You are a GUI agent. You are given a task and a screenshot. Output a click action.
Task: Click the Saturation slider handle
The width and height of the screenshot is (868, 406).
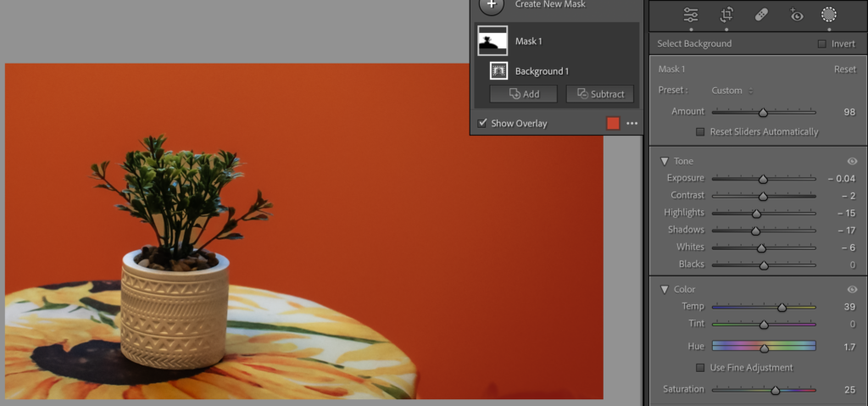[775, 390]
